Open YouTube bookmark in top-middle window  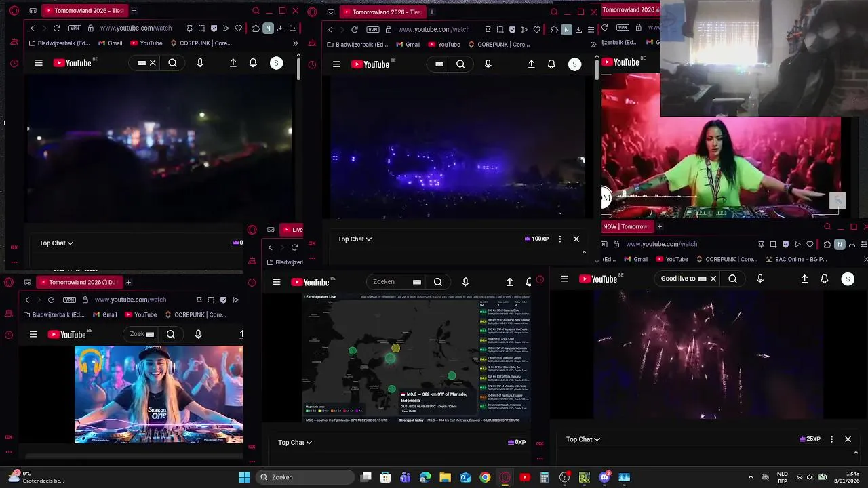[x=443, y=45]
